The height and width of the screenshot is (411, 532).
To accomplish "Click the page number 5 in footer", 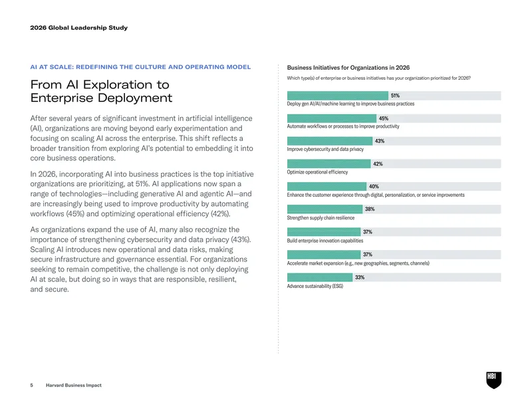I will point(31,385).
